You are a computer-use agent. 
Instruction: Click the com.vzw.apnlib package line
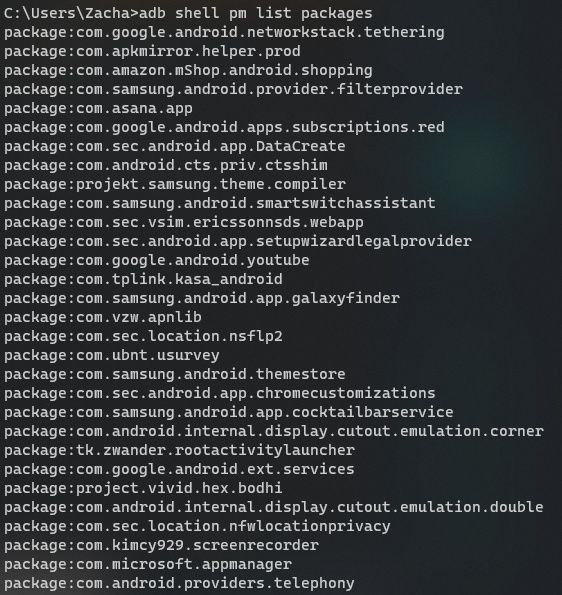(x=103, y=317)
